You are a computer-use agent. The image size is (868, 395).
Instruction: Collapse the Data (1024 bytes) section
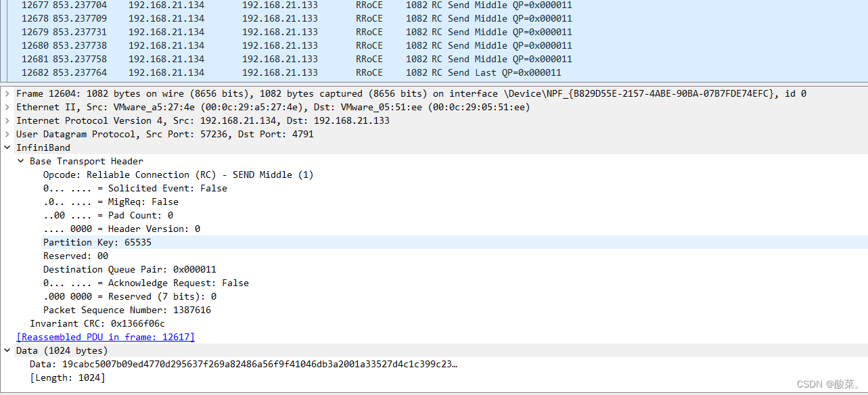click(x=7, y=350)
